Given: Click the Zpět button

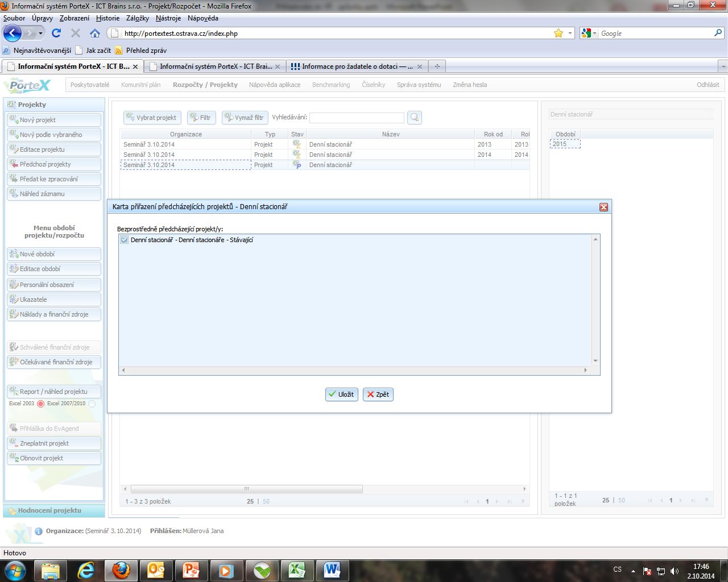Looking at the screenshot, I should click(378, 394).
